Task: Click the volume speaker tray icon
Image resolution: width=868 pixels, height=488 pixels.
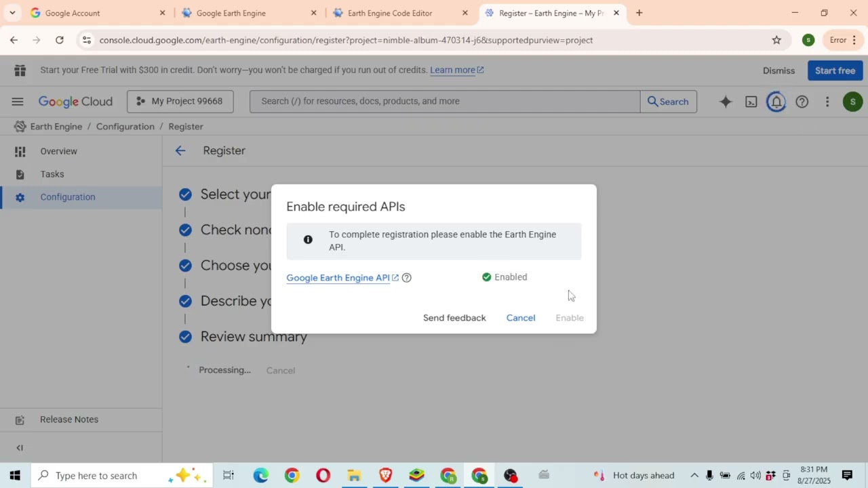Action: (x=755, y=475)
